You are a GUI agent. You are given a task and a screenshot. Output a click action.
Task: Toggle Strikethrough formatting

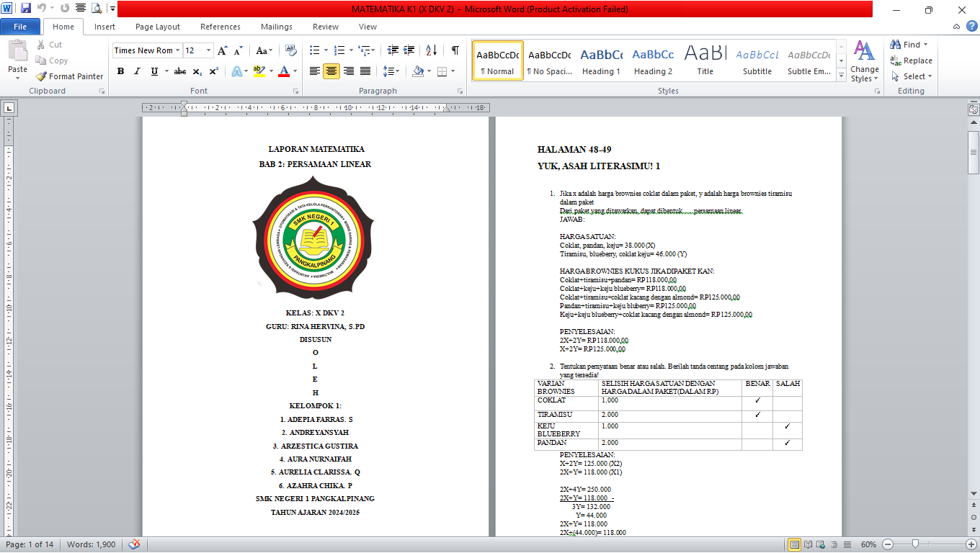[180, 71]
